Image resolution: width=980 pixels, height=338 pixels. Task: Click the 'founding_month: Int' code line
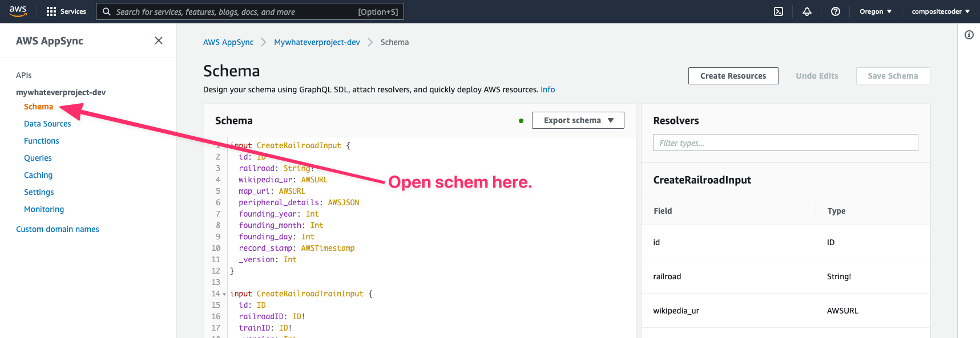pos(281,225)
